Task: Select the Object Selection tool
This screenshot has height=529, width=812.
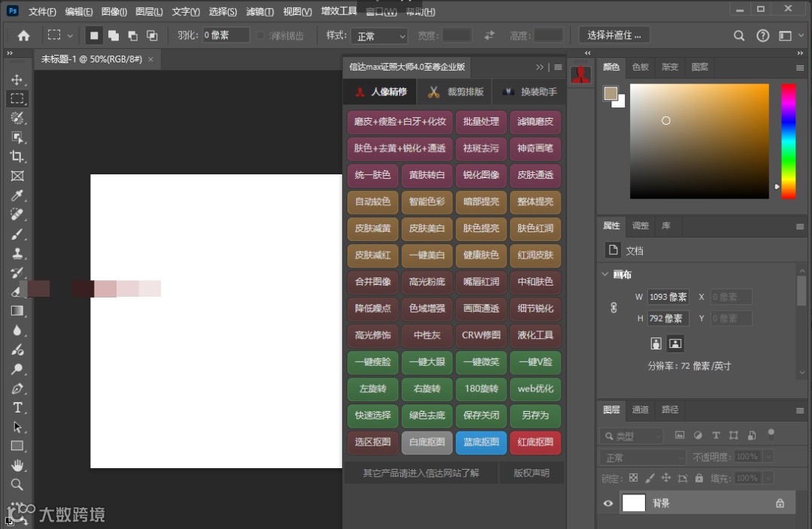Action: (17, 138)
